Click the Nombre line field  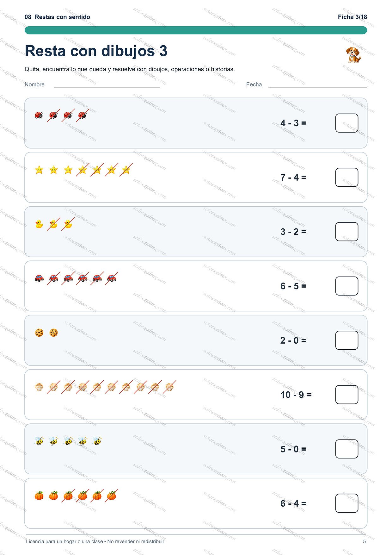click(x=107, y=84)
